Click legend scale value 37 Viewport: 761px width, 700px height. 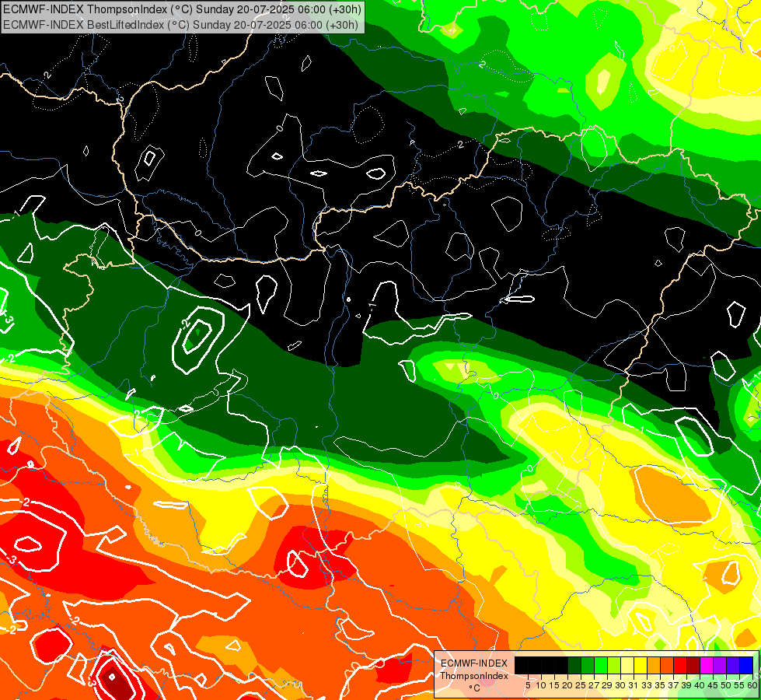coord(674,685)
